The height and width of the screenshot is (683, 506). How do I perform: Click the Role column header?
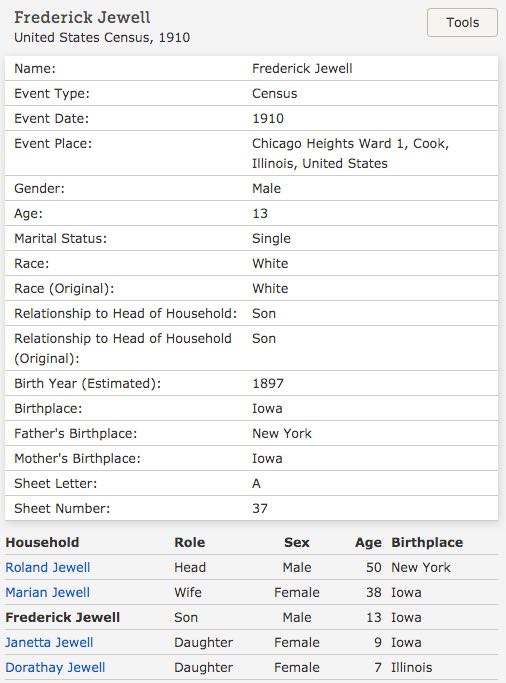pyautogui.click(x=189, y=542)
